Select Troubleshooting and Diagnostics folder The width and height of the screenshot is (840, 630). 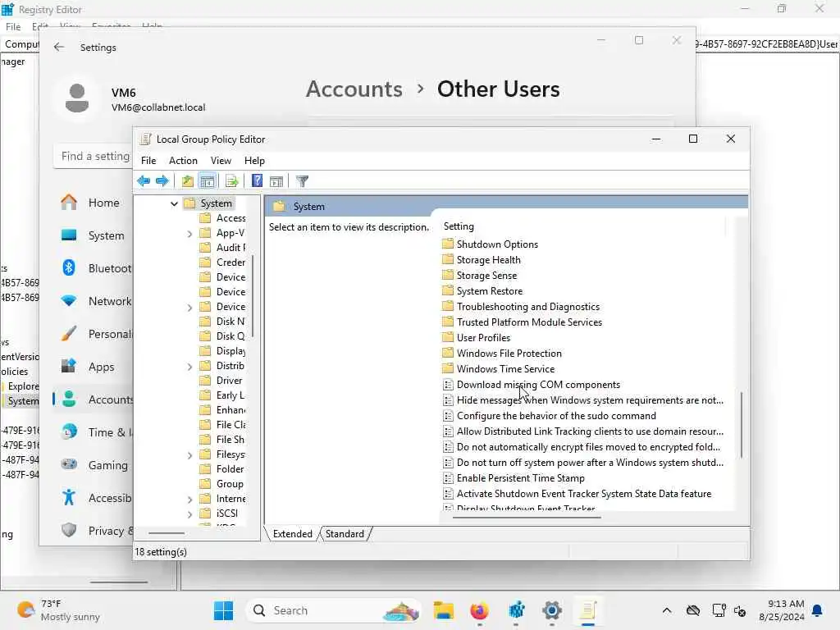pos(521,307)
